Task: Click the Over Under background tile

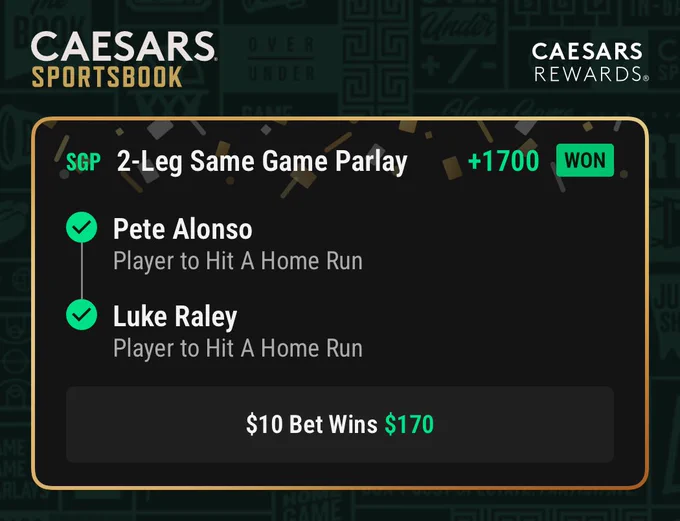Action: [281, 59]
